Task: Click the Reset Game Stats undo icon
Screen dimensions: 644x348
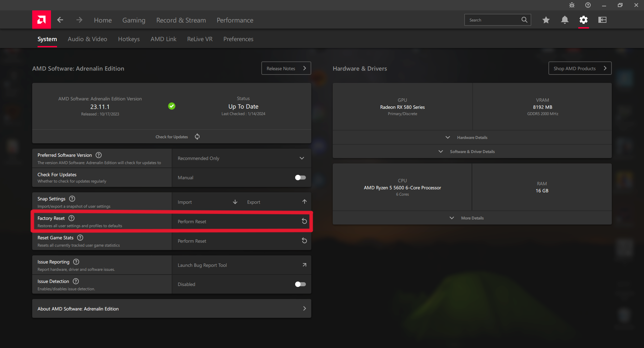Action: [x=304, y=241]
